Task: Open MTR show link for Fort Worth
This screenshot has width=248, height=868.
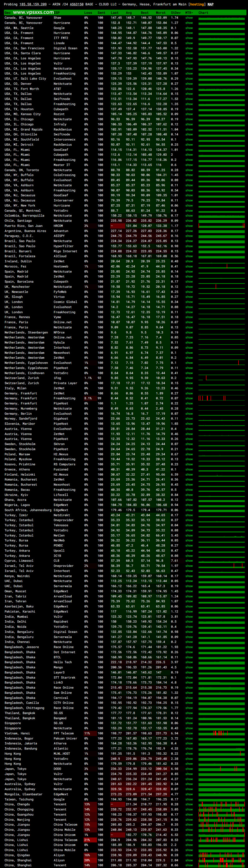Action: pyautogui.click(x=189, y=89)
